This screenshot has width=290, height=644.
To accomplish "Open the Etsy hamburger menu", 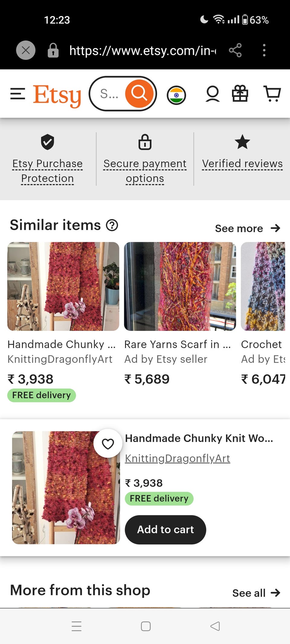I will (18, 94).
